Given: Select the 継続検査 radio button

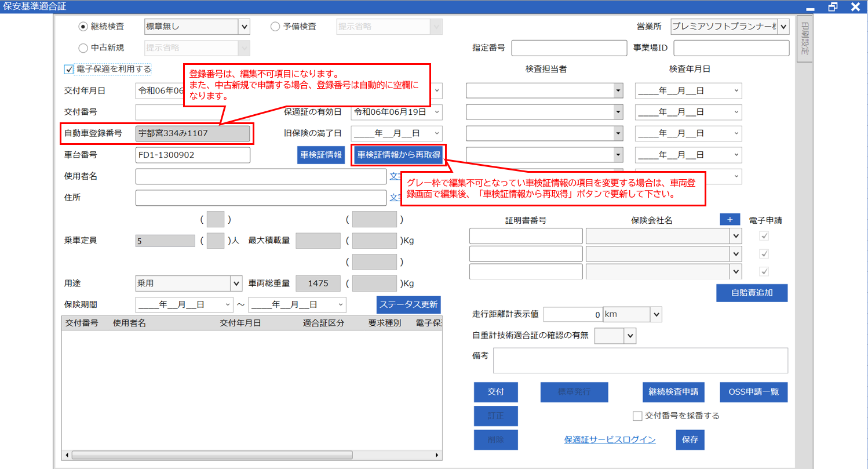Looking at the screenshot, I should [83, 27].
